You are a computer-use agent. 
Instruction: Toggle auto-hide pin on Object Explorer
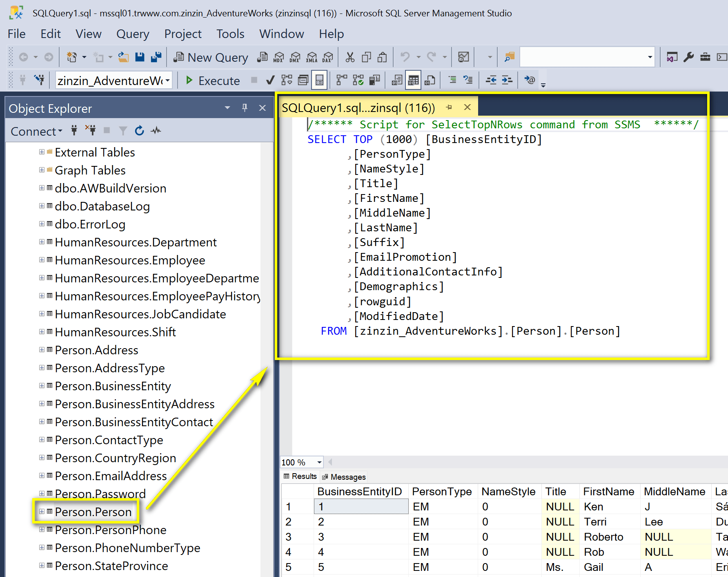coord(245,108)
